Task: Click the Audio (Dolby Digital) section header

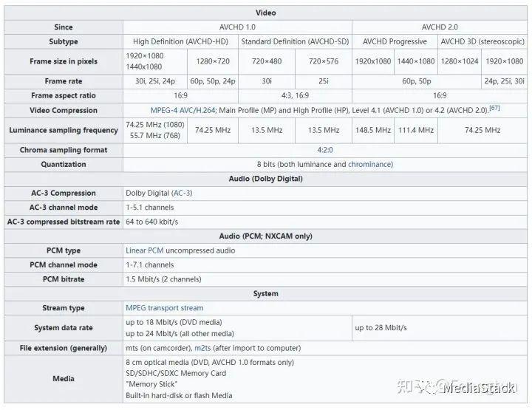Action: pyautogui.click(x=266, y=179)
